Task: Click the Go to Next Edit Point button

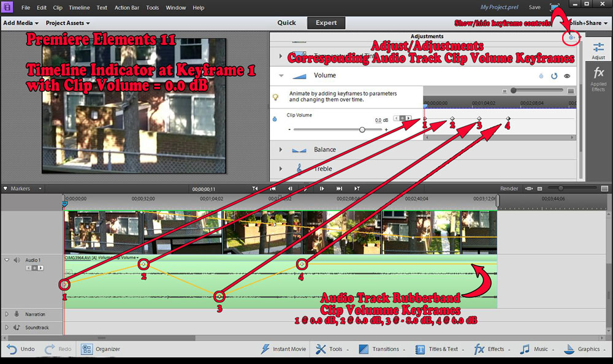Action: click(357, 189)
